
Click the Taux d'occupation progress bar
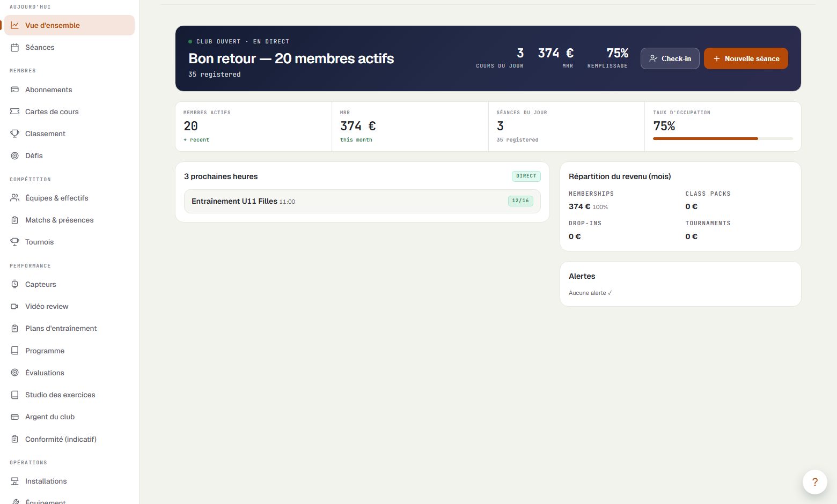click(723, 139)
